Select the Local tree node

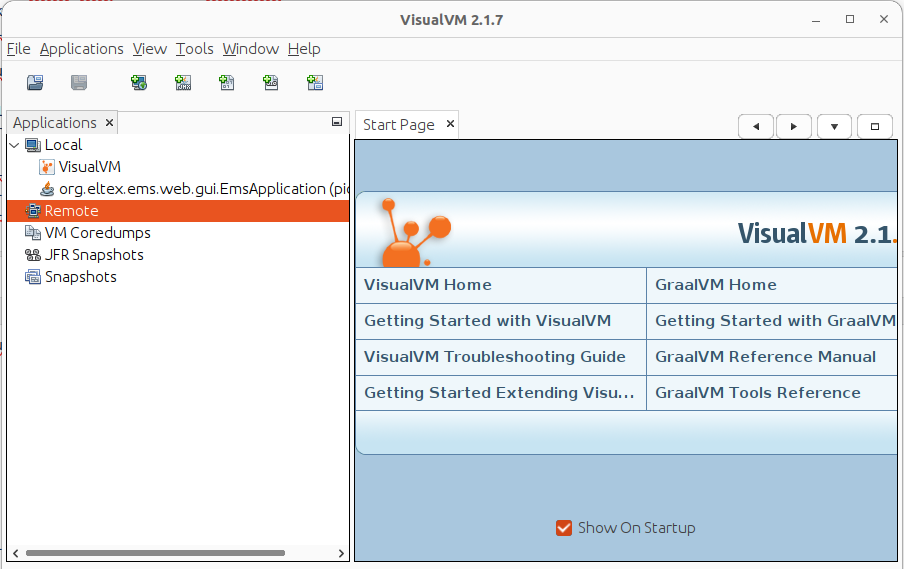click(63, 145)
